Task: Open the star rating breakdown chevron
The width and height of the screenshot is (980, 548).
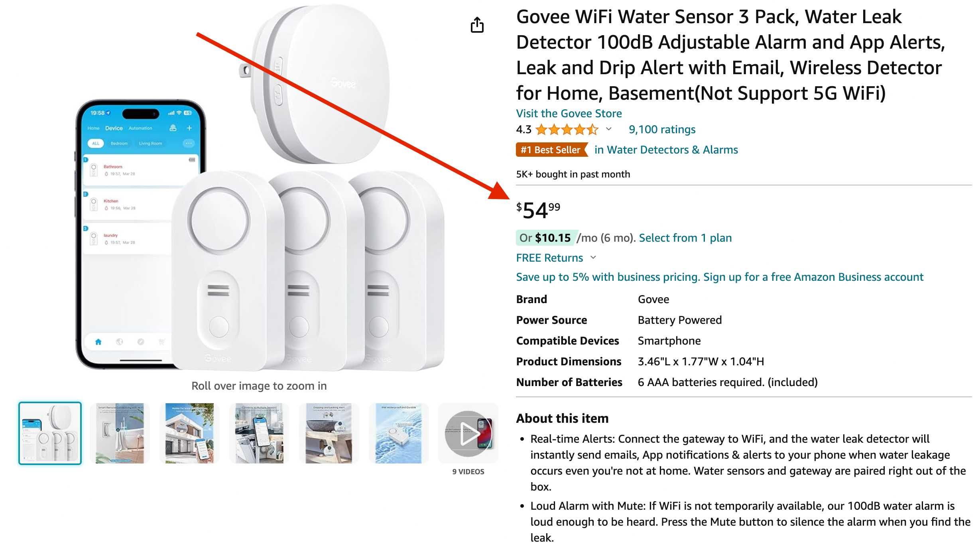Action: point(609,129)
